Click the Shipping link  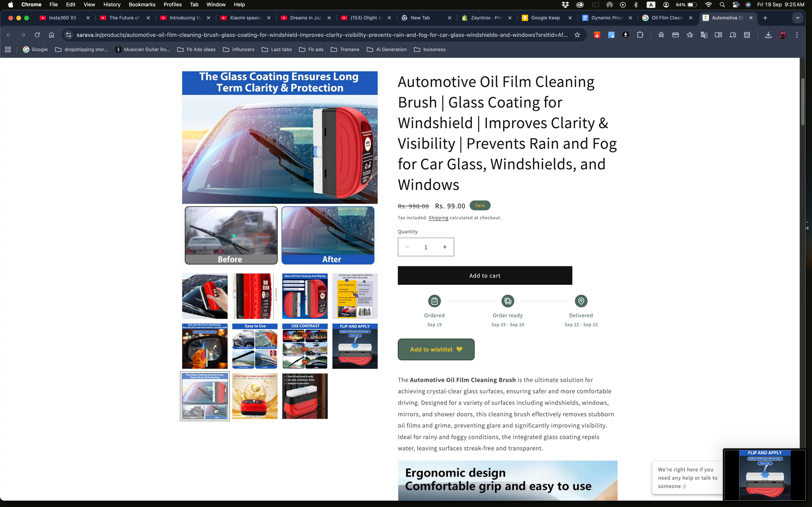[438, 218]
